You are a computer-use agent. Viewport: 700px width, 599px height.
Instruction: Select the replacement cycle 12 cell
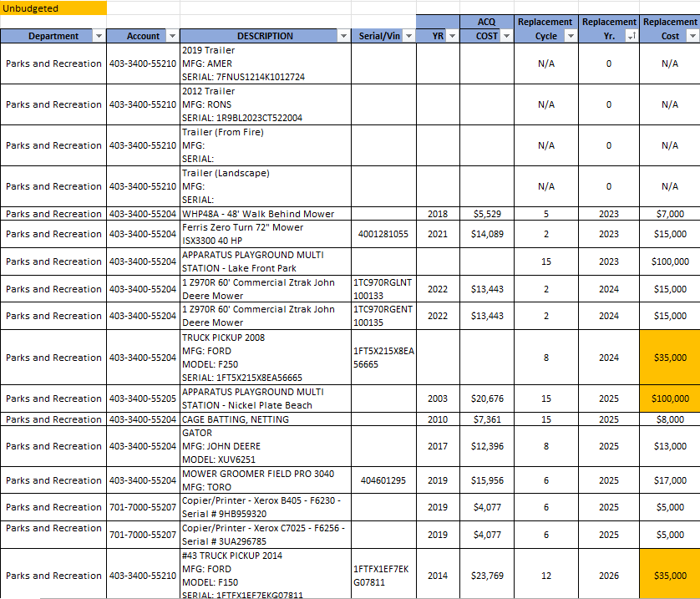tap(546, 575)
